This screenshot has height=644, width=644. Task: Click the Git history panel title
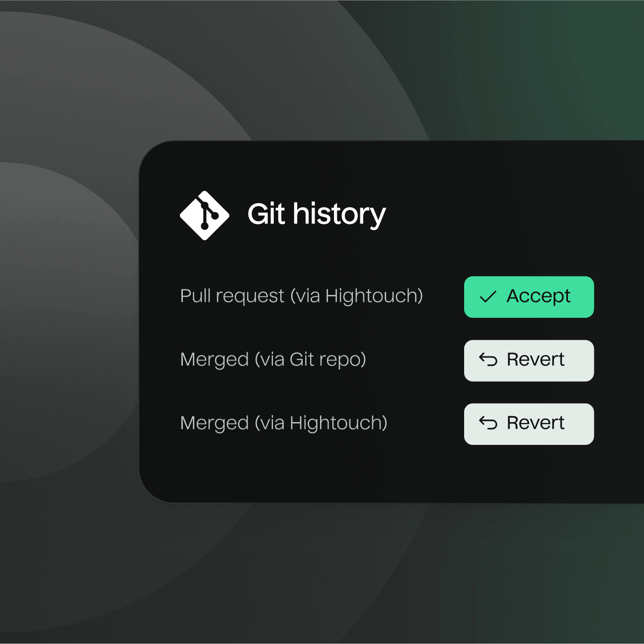pyautogui.click(x=317, y=214)
